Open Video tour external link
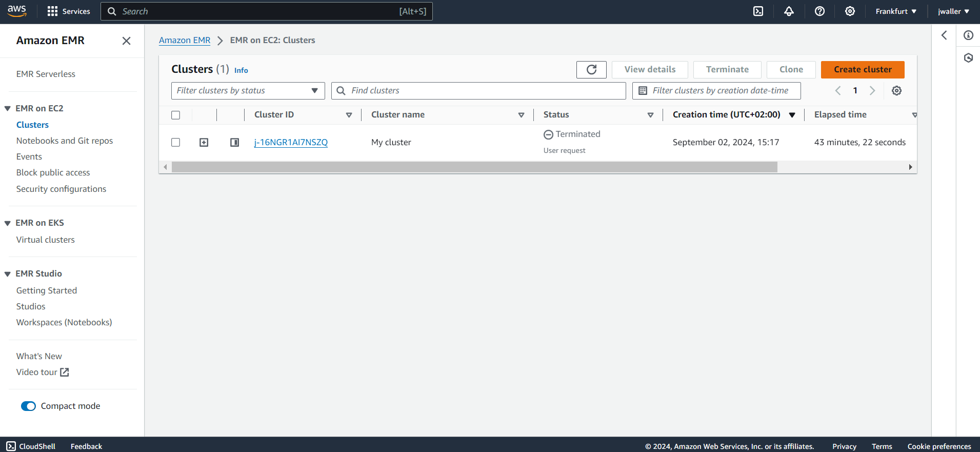This screenshot has width=980, height=452. click(43, 372)
